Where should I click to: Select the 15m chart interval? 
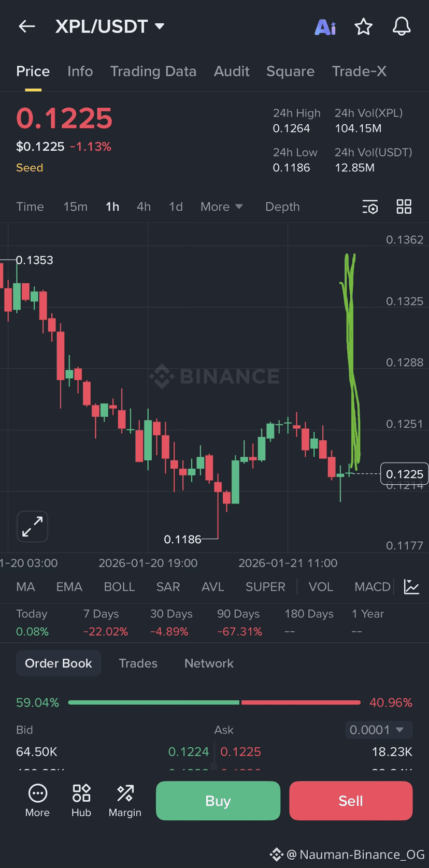coord(76,207)
